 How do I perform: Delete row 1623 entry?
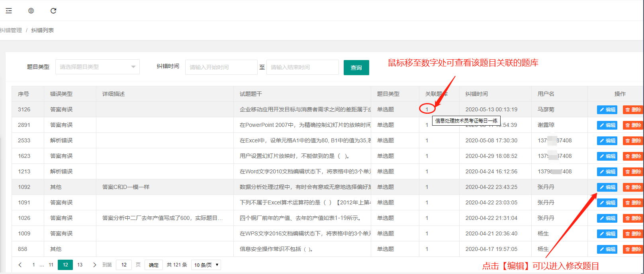633,156
